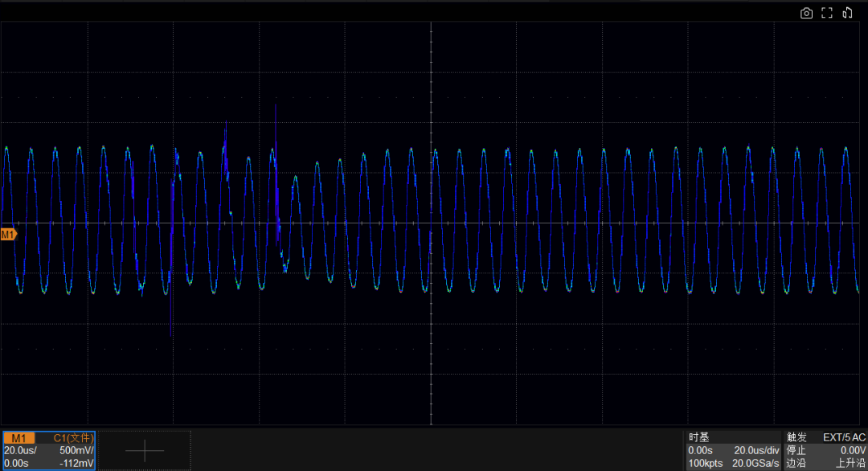The image size is (868, 471).
Task: Add a trace with the plus box
Action: coord(145,451)
